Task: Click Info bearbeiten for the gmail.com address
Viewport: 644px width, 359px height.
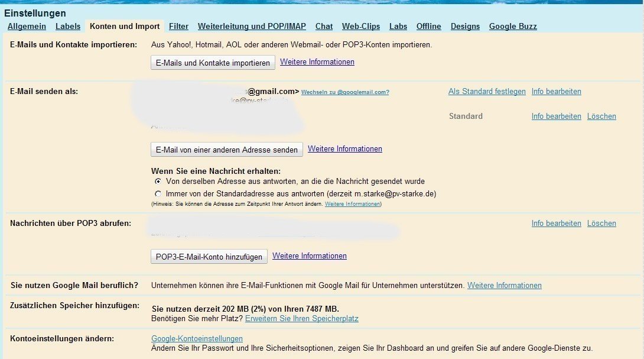Action: pyautogui.click(x=556, y=91)
